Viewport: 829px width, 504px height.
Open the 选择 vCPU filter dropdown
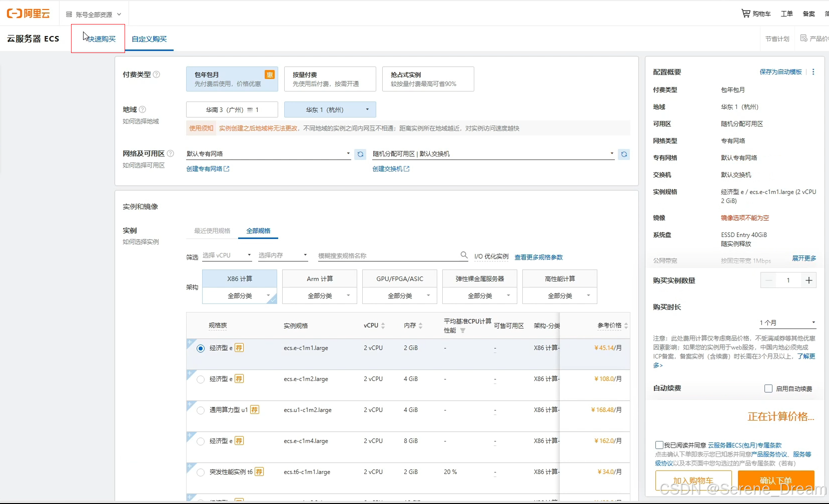227,255
